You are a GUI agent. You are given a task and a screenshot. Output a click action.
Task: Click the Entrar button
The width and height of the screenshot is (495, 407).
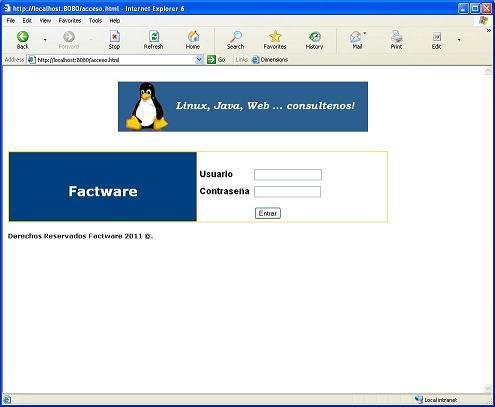(x=268, y=213)
